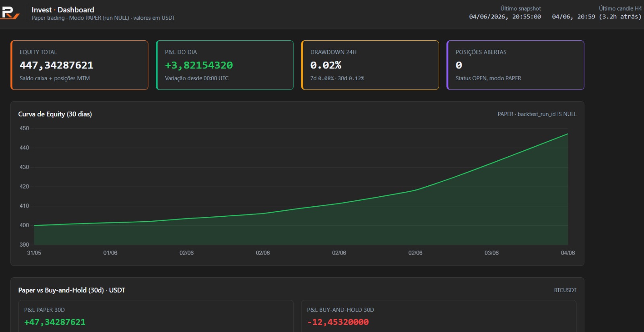Select the drawdown value "0.02%"

(x=326, y=65)
